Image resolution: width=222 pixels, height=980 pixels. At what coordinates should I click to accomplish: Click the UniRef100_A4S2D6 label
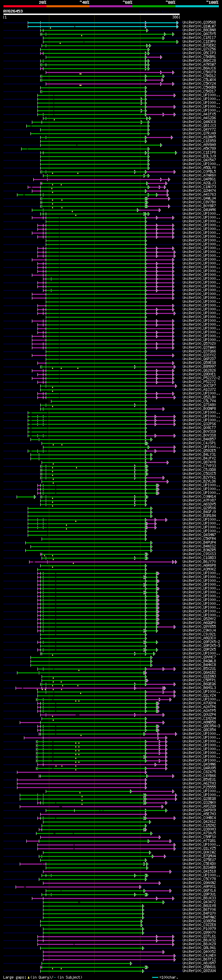[x=199, y=118]
